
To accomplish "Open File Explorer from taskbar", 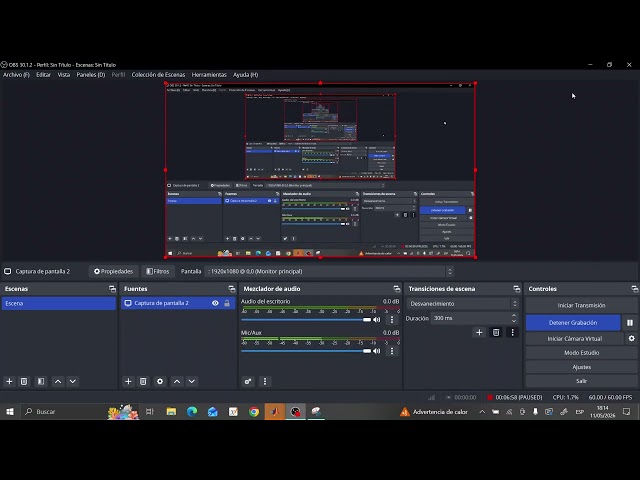I will 171,412.
